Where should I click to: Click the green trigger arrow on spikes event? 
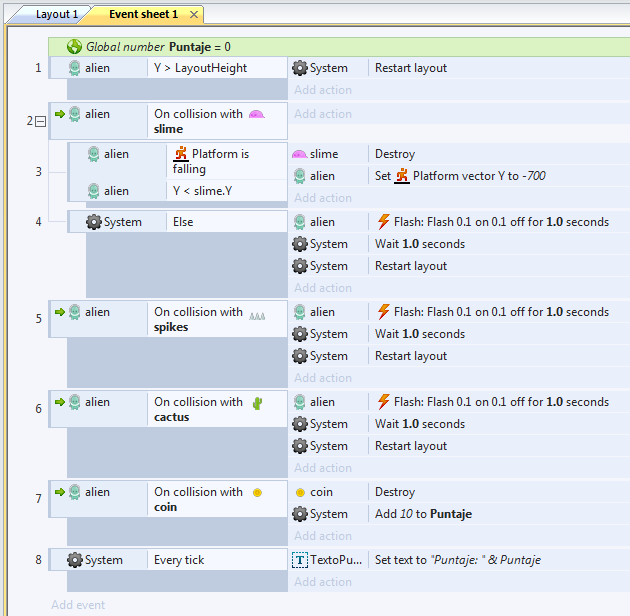(x=60, y=312)
